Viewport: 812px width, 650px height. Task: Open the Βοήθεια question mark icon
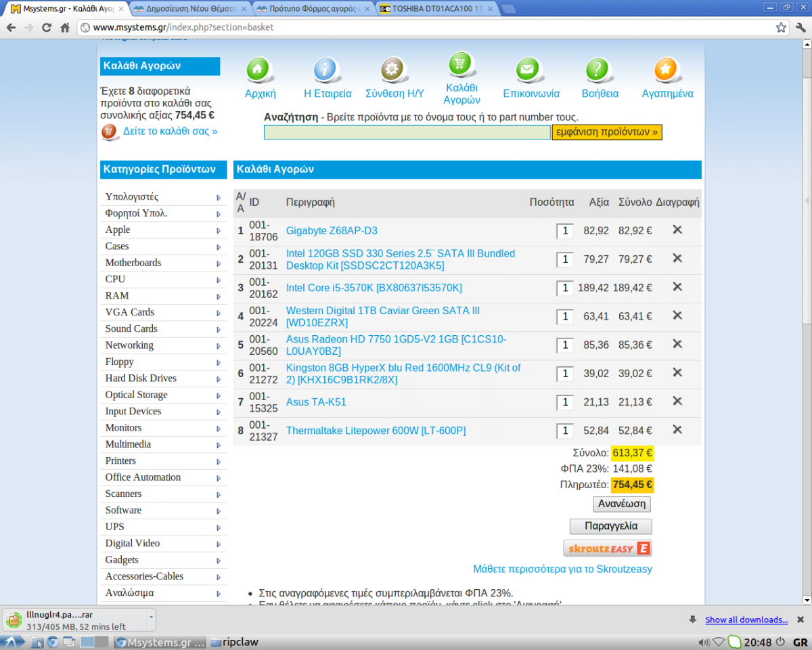click(600, 70)
